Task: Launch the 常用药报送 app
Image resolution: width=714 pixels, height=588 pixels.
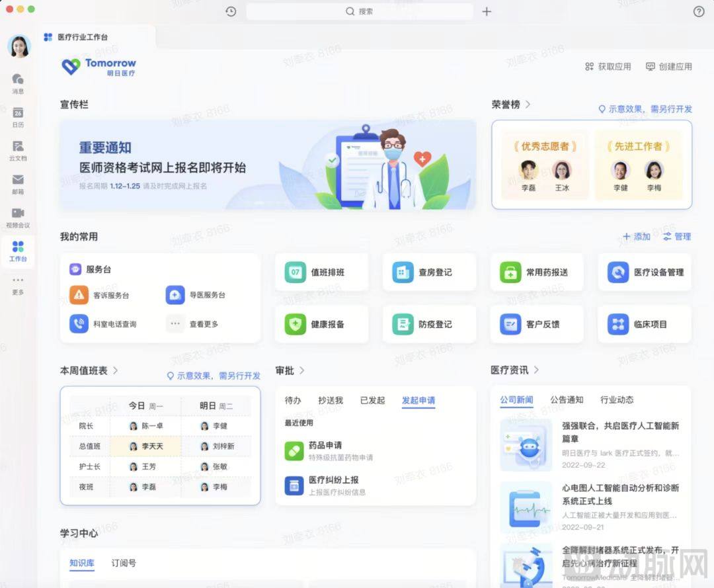Action: click(534, 272)
